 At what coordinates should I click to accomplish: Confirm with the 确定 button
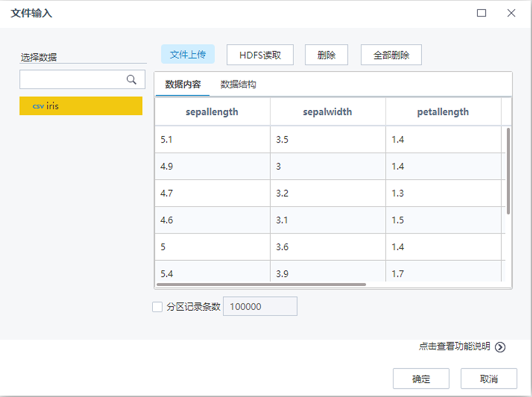(x=421, y=379)
